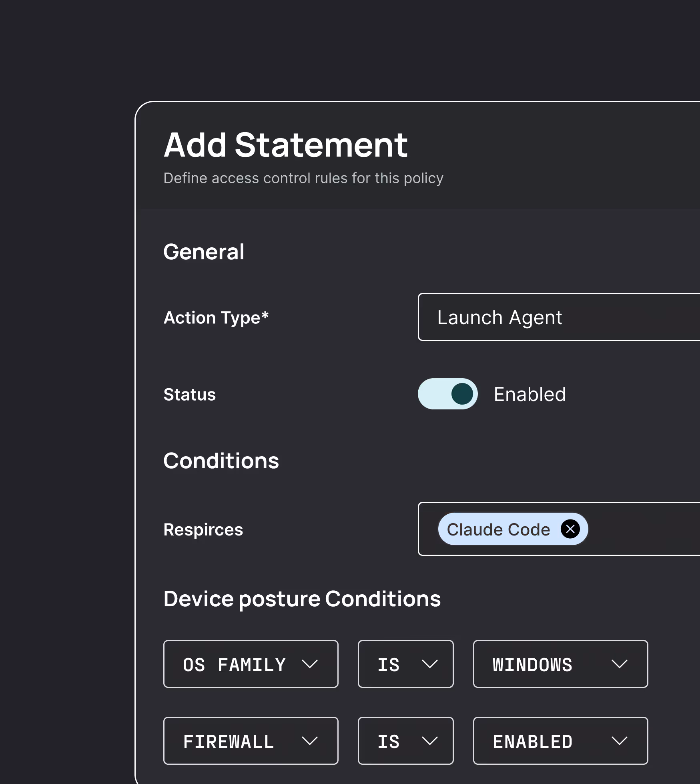Open the Action Type field showing Launch Agent

(558, 317)
